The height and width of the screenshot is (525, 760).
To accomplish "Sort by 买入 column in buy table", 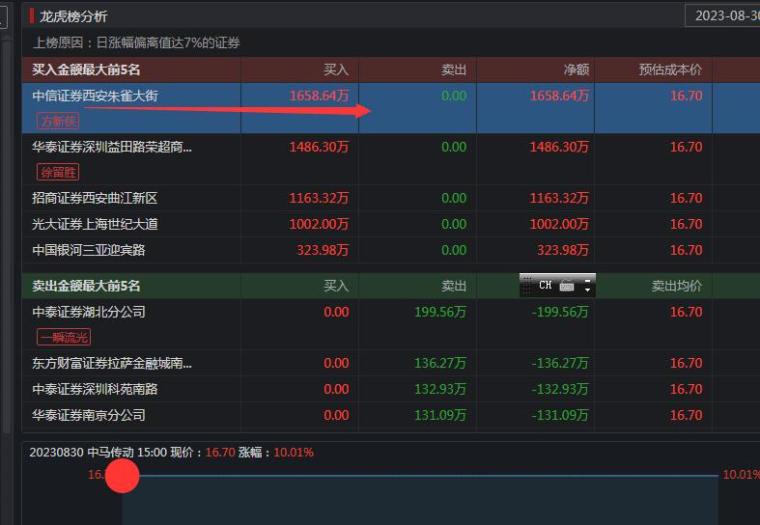I will coord(336,70).
